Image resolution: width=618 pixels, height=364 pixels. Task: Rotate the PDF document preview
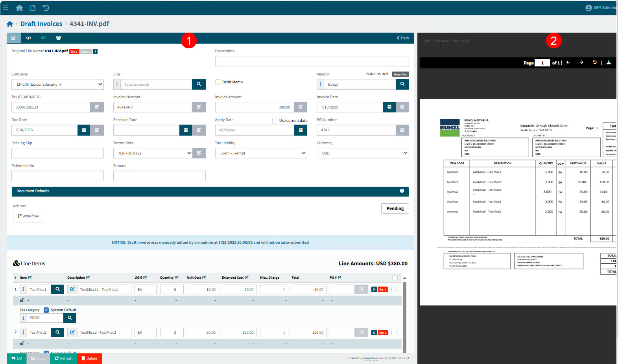(x=595, y=63)
